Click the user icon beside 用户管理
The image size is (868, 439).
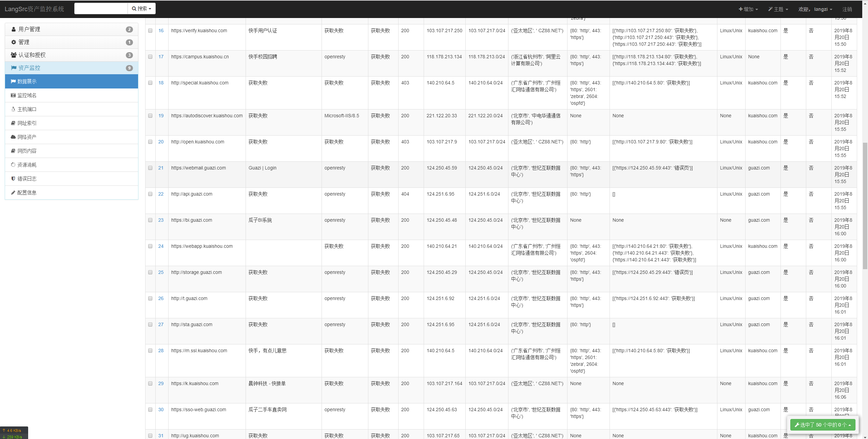[x=14, y=29]
